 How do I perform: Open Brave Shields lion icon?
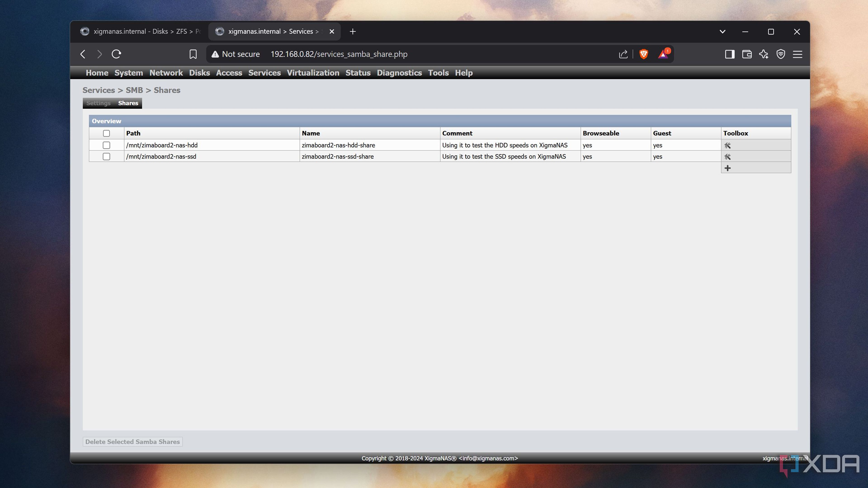click(644, 54)
